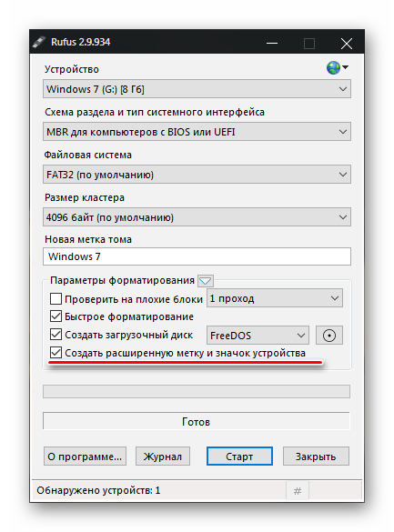
Task: Open the Устройство device dropdown
Action: [x=197, y=89]
